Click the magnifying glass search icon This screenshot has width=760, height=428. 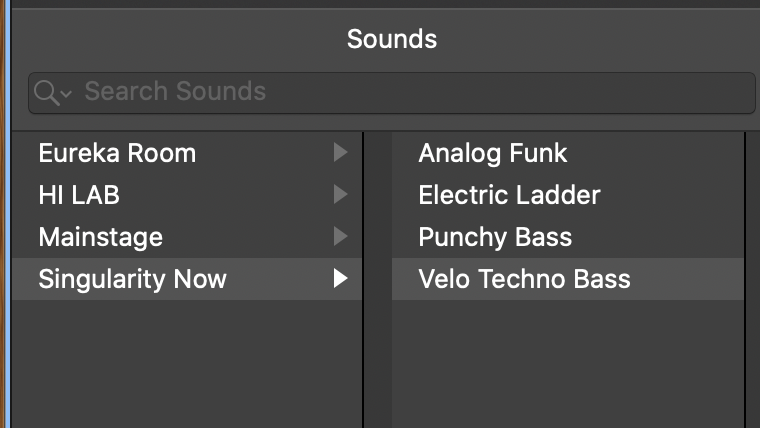[x=45, y=92]
